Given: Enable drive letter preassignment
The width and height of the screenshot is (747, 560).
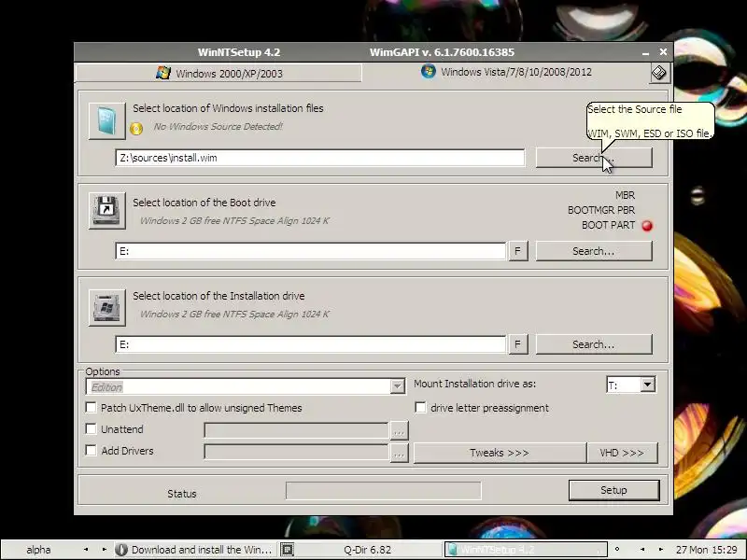Looking at the screenshot, I should tap(420, 408).
